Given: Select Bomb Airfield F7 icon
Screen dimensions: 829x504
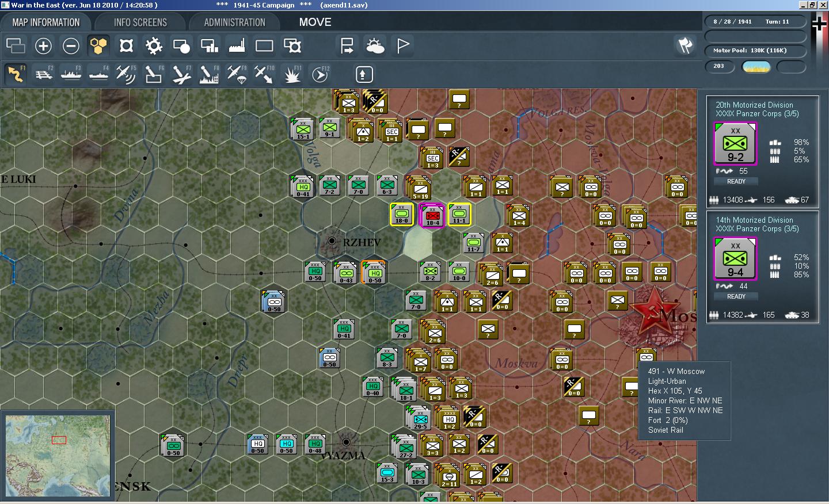Looking at the screenshot, I should [181, 74].
